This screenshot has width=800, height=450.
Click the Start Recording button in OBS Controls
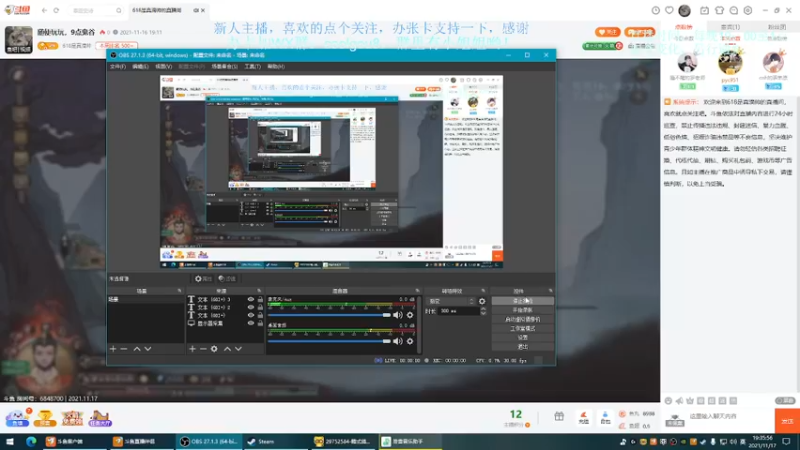522,310
